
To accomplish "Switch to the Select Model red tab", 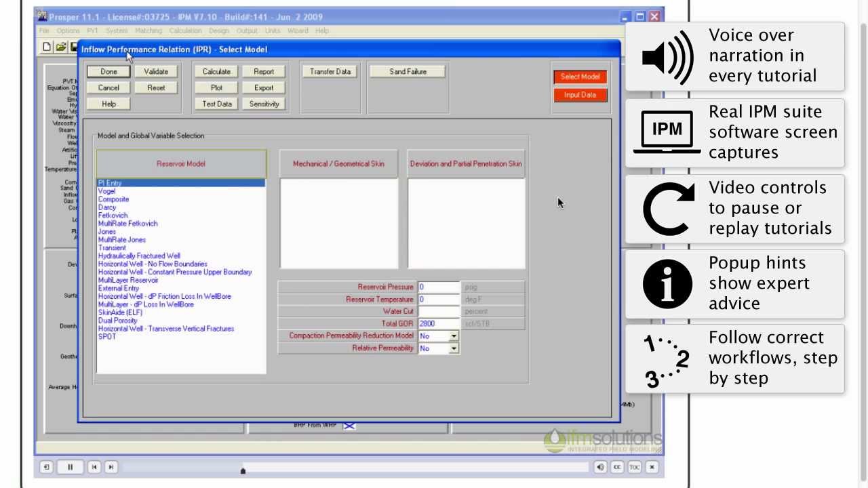I will [580, 77].
